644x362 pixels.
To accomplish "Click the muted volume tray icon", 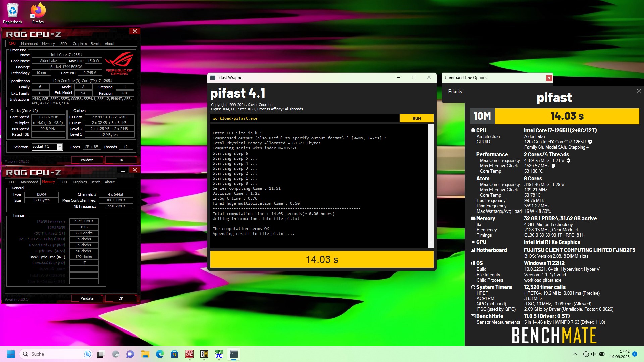I will 594,354.
